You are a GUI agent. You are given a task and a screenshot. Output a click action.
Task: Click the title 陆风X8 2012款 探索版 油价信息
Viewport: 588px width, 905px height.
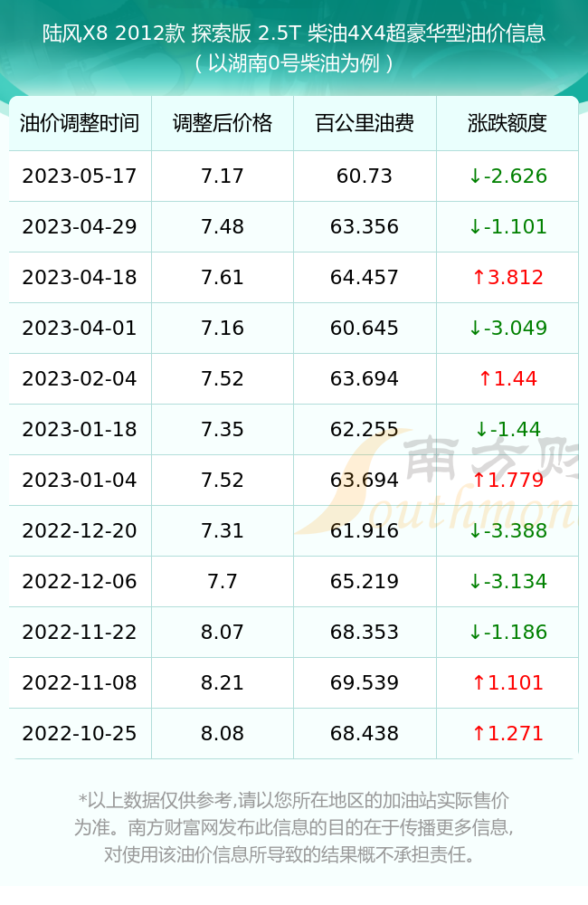point(294,33)
